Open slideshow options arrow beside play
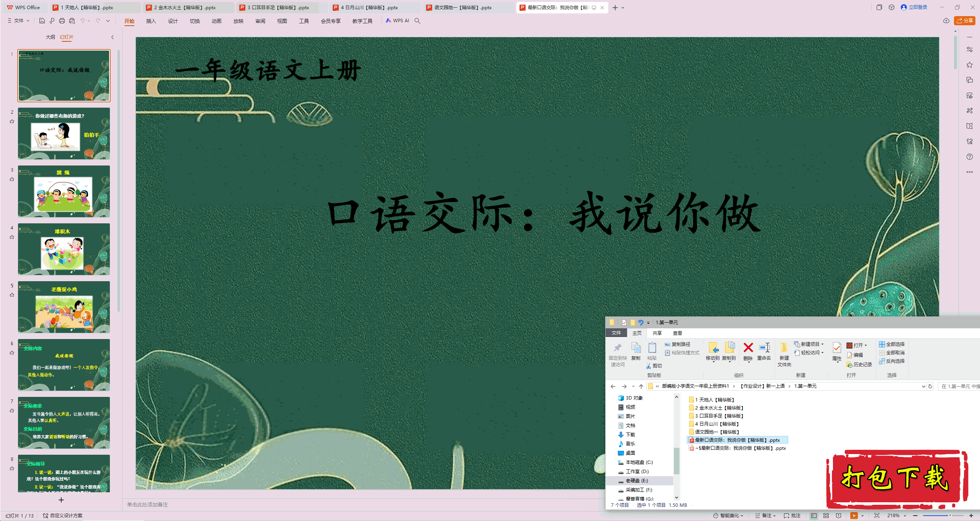Image resolution: width=980 pixels, height=521 pixels. (862, 516)
